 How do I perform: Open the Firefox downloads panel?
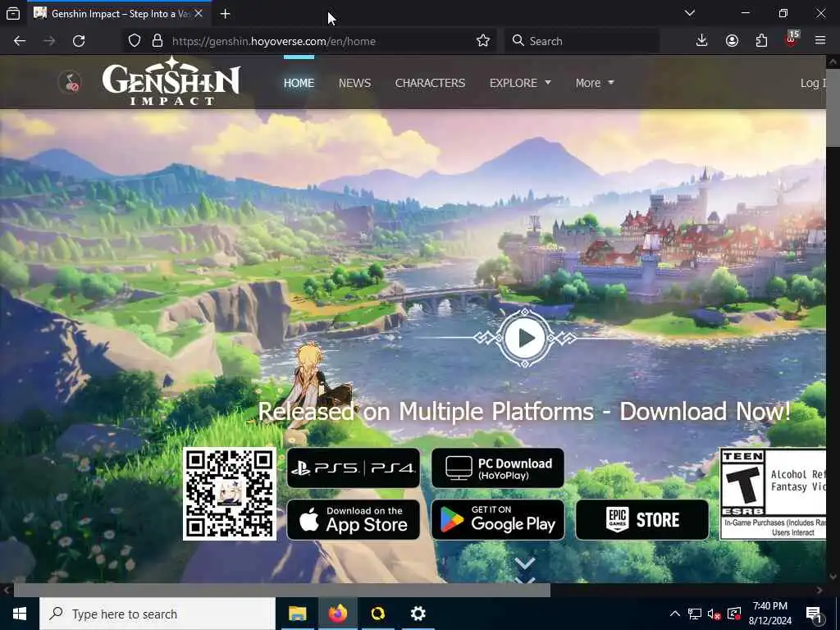click(702, 41)
